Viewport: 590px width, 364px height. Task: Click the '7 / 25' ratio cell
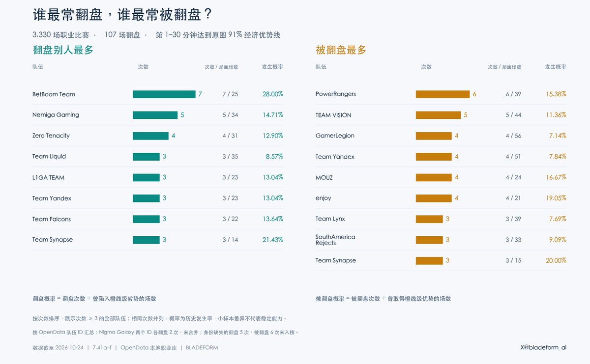click(x=230, y=94)
